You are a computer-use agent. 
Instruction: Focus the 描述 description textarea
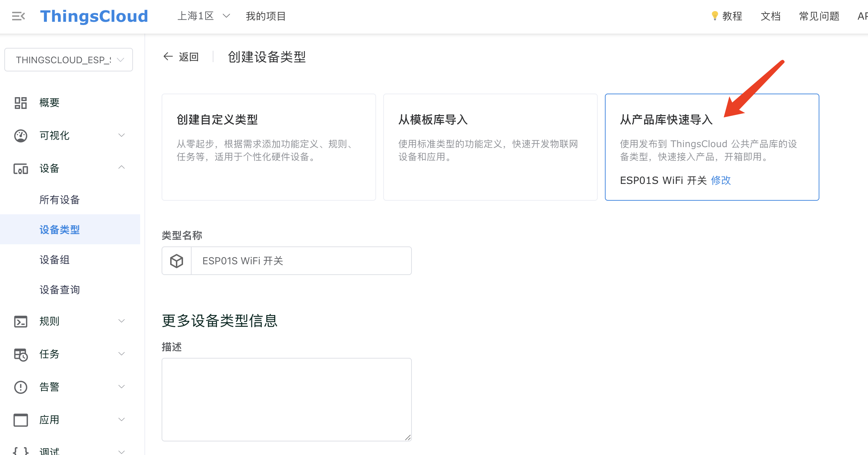(x=287, y=400)
